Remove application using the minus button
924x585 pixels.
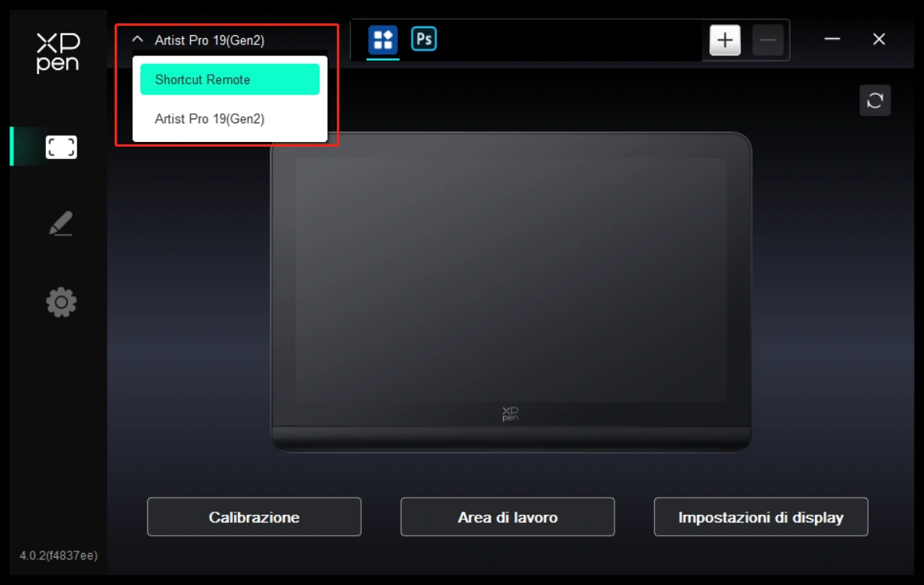click(x=767, y=41)
